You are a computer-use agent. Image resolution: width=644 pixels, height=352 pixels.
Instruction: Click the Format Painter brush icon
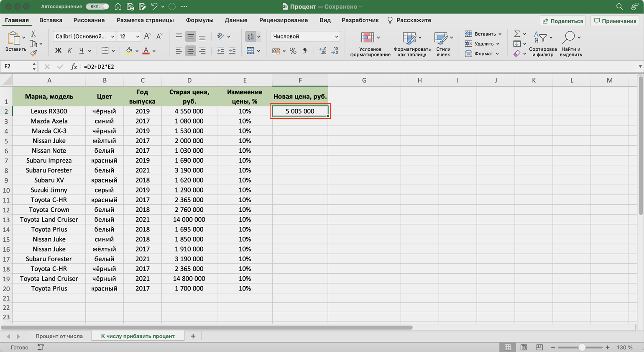(x=33, y=53)
